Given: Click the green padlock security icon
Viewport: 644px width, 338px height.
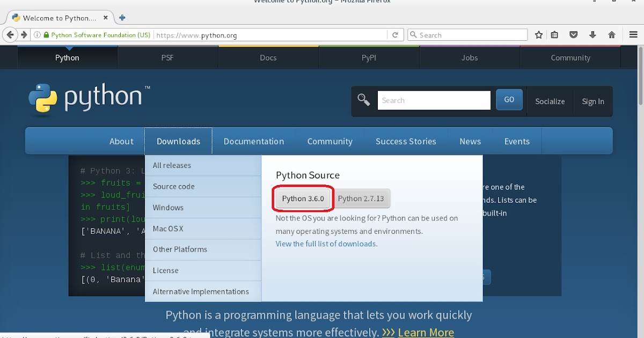Looking at the screenshot, I should click(x=47, y=35).
